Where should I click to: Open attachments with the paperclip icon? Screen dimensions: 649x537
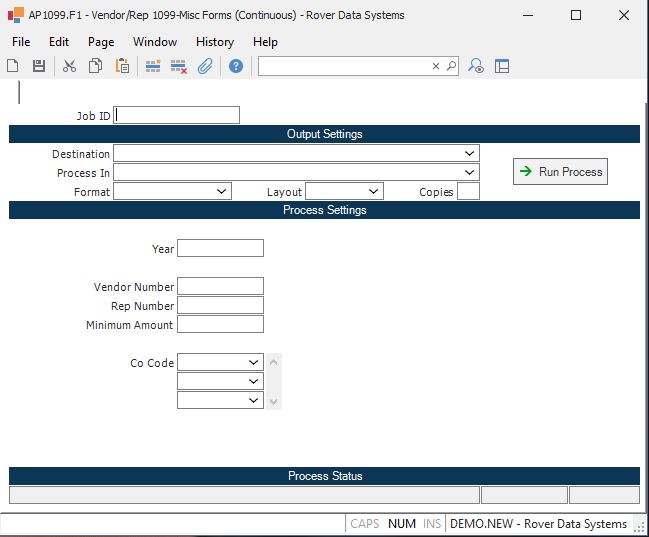[x=205, y=66]
